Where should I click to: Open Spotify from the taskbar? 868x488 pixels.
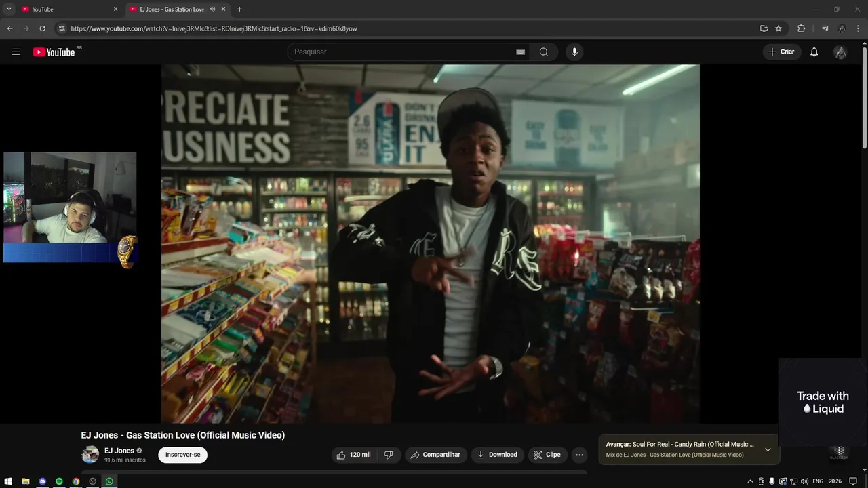pos(59,481)
